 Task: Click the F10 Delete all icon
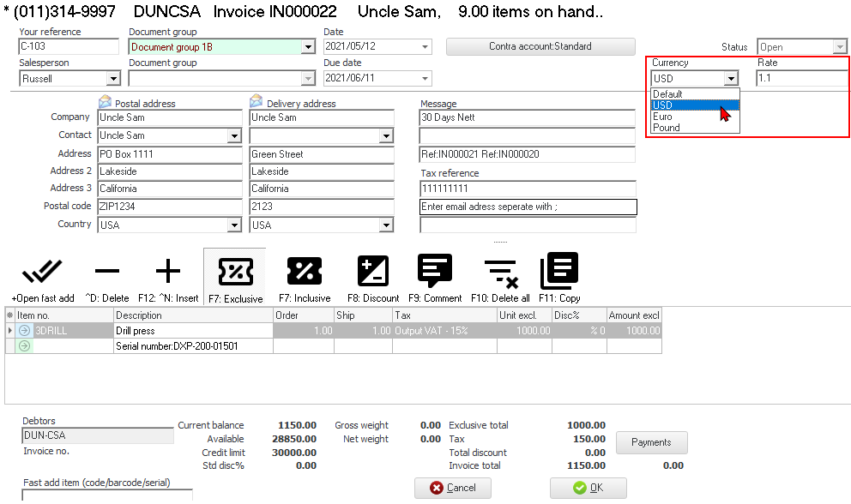pos(500,273)
